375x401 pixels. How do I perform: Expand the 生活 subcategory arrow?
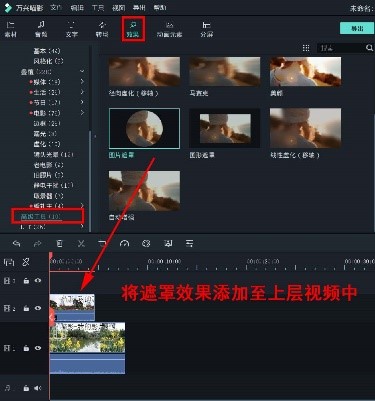point(82,92)
